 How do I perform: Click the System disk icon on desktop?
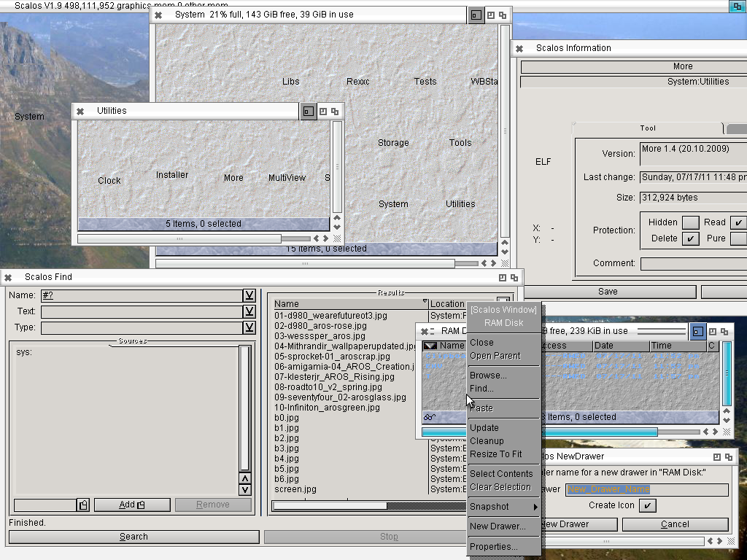click(x=29, y=117)
